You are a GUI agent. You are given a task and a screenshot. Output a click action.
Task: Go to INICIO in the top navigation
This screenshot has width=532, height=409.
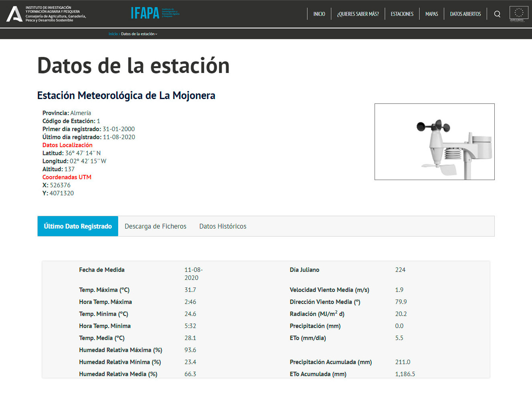[319, 14]
